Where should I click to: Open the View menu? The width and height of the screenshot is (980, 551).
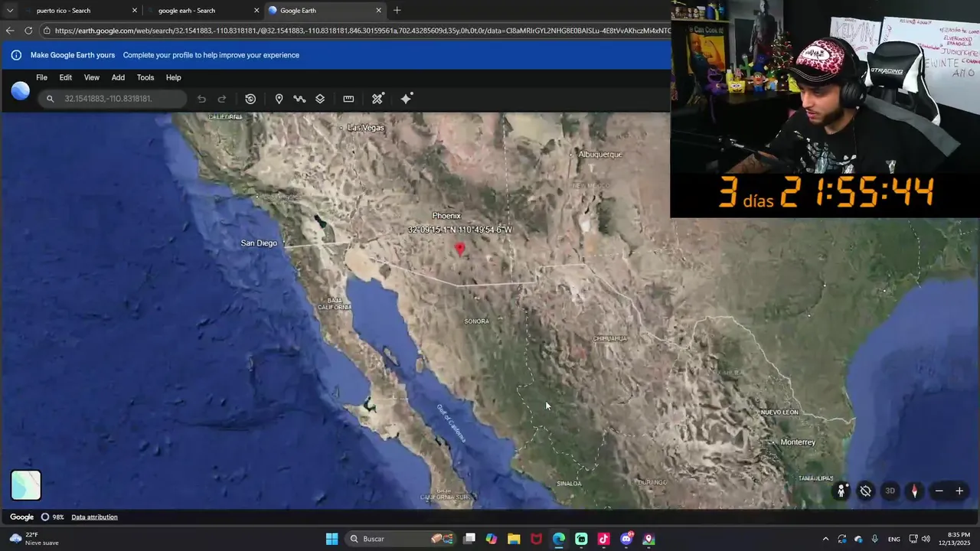tap(91, 77)
